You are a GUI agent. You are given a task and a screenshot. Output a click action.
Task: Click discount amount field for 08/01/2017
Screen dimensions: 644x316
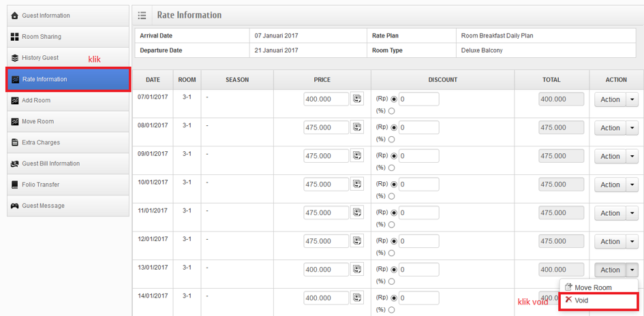418,127
